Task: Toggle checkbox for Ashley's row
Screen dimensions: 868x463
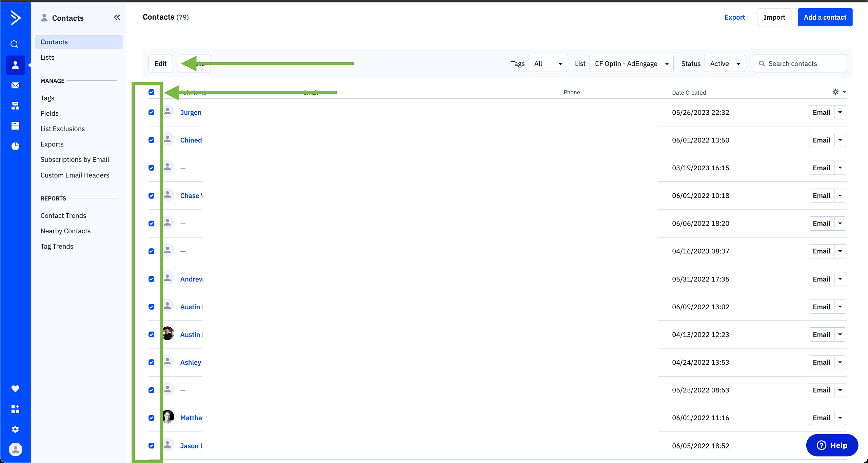Action: click(x=151, y=362)
